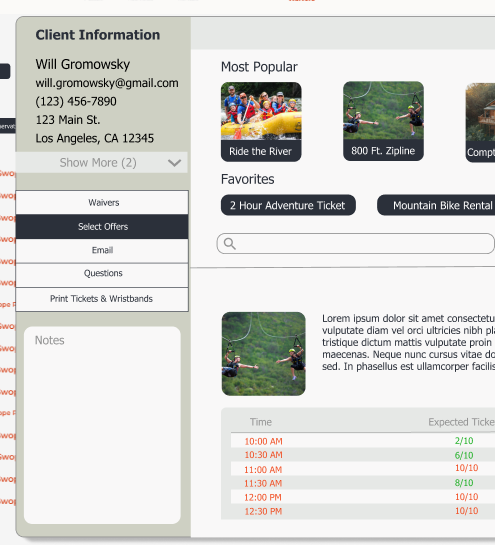Select the 10:30 AM time slot
The image size is (495, 545).
point(263,455)
